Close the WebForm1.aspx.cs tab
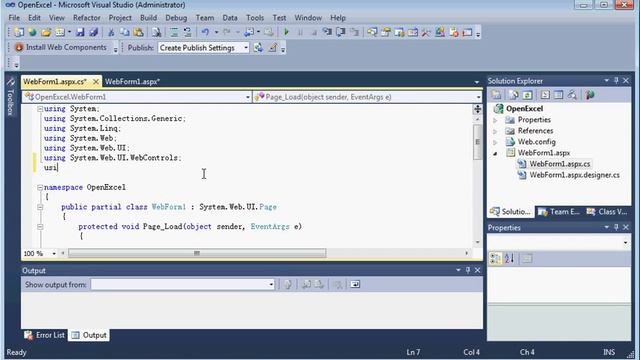The width and height of the screenshot is (640, 360). (x=96, y=82)
